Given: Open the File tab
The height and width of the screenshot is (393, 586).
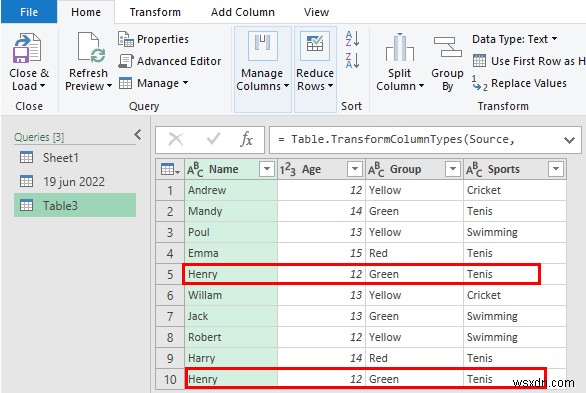Looking at the screenshot, I should pyautogui.click(x=29, y=12).
